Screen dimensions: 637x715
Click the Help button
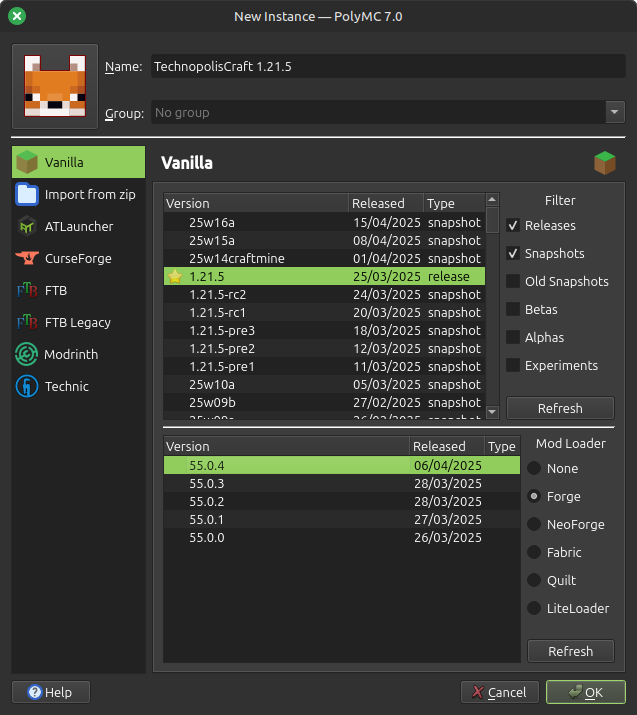51,692
